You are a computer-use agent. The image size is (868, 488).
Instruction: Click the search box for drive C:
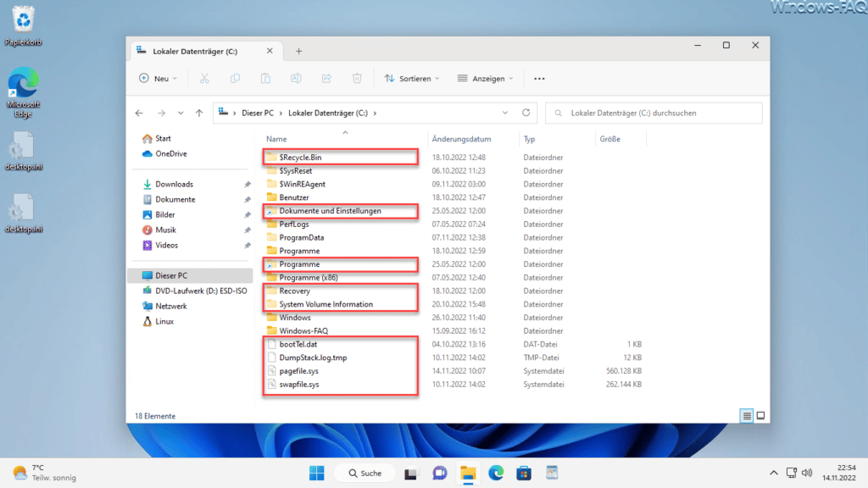click(x=654, y=113)
